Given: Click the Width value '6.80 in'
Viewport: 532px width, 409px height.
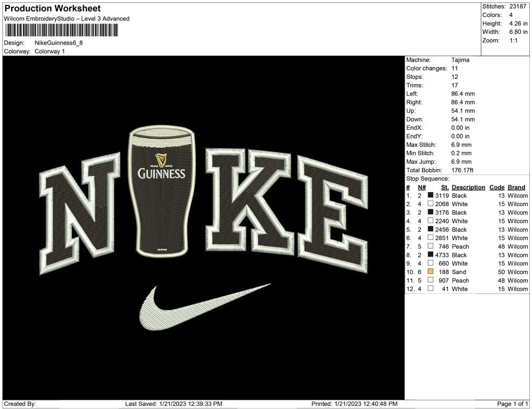Looking at the screenshot, I should tap(519, 32).
